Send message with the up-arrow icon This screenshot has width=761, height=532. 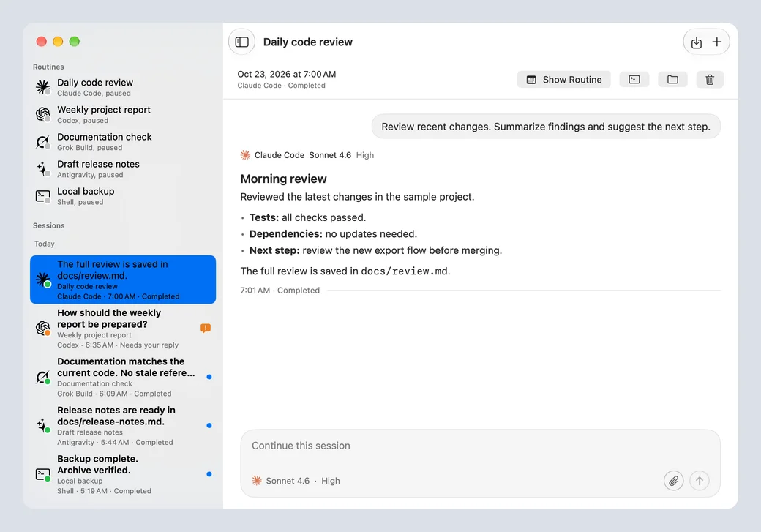(x=700, y=481)
